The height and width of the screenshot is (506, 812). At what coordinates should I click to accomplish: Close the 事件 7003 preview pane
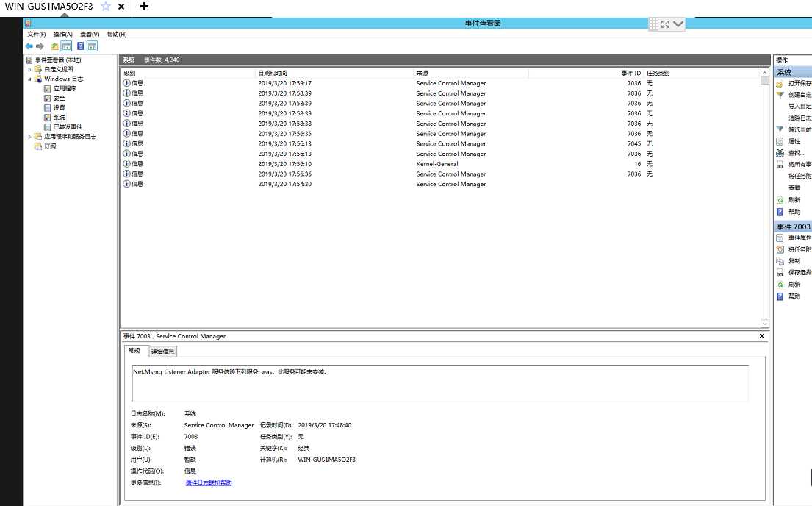(761, 336)
